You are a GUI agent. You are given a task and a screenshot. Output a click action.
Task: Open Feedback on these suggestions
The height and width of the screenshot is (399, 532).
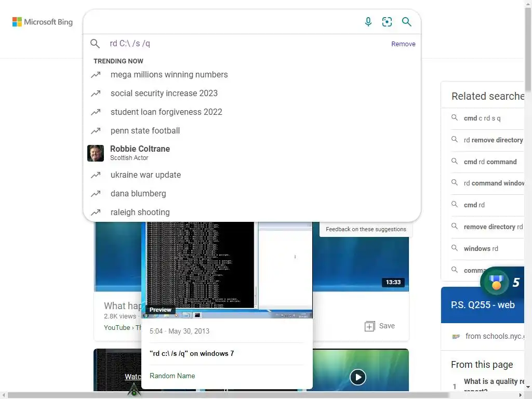point(366,229)
